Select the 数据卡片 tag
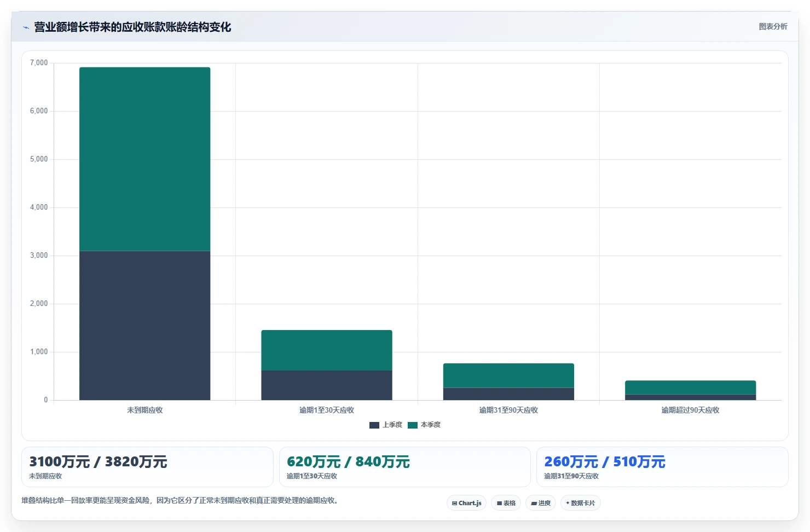This screenshot has width=810, height=532. [x=580, y=503]
